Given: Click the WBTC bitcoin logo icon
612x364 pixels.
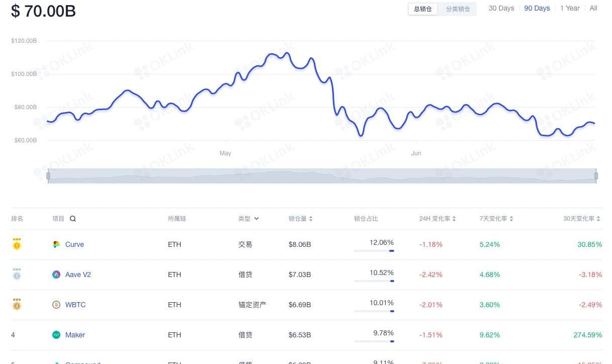Looking at the screenshot, I should (x=56, y=305).
